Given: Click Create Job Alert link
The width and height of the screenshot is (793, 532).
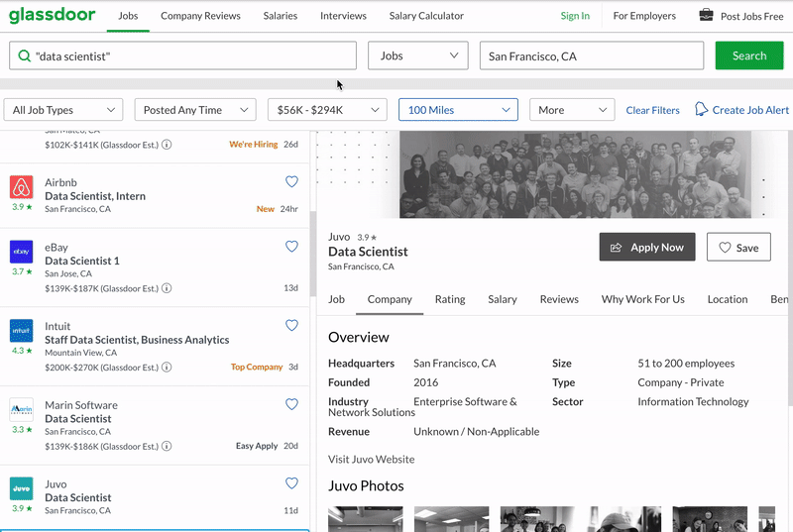Looking at the screenshot, I should tap(750, 110).
